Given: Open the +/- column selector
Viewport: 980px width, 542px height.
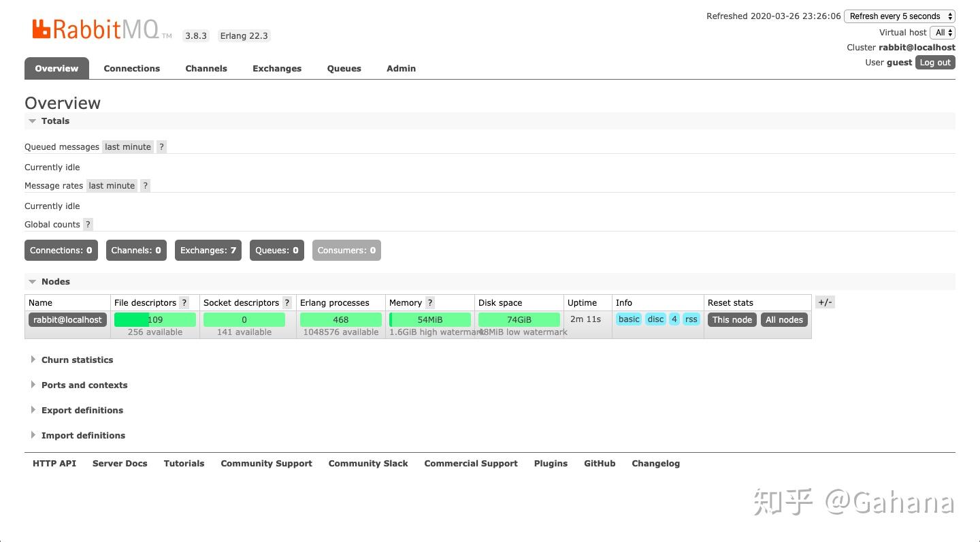Looking at the screenshot, I should [825, 302].
